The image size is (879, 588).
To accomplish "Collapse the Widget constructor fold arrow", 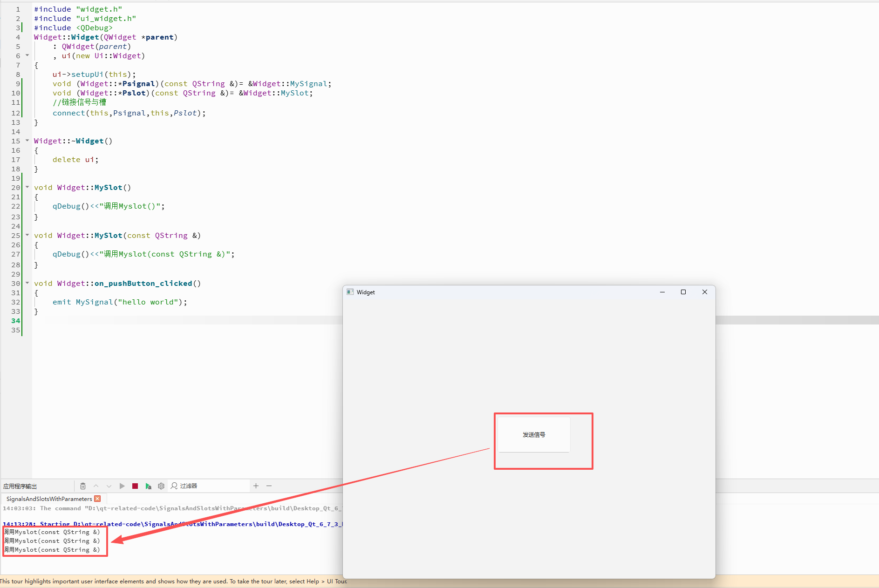I will [x=27, y=55].
